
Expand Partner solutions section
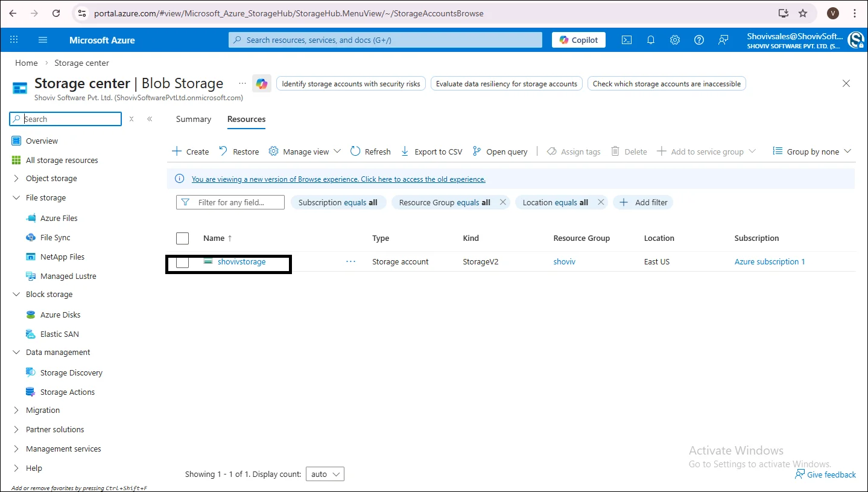pyautogui.click(x=16, y=430)
